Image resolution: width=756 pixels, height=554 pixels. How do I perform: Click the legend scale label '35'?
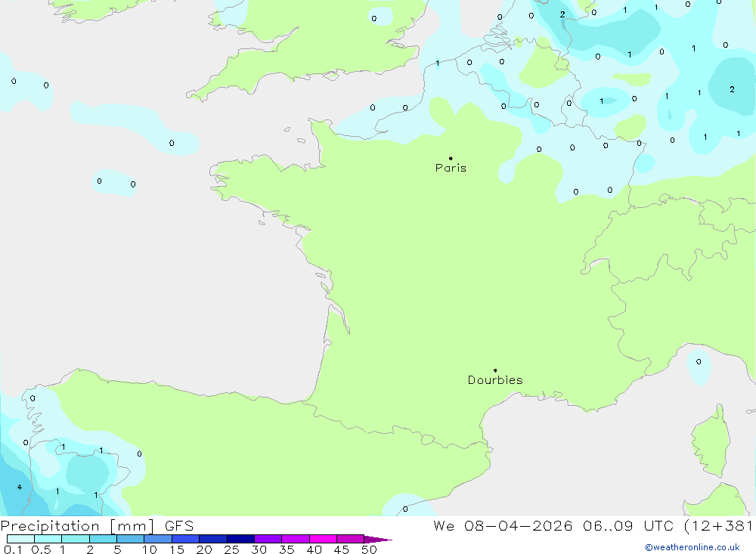(x=287, y=549)
